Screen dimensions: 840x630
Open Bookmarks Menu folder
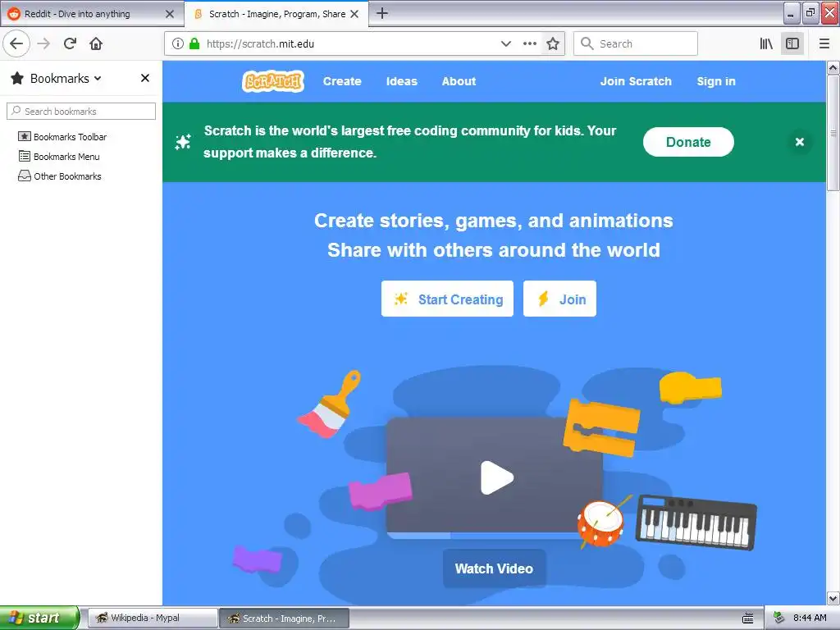[59, 157]
